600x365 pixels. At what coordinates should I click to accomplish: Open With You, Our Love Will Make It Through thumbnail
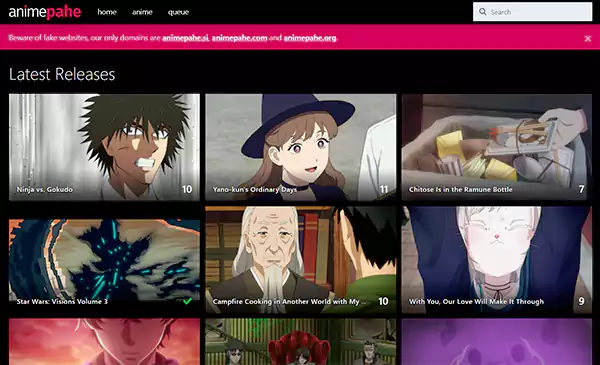tap(497, 260)
